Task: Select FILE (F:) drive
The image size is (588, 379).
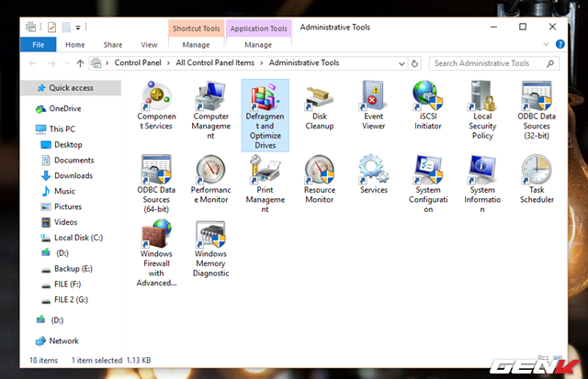Action: [x=61, y=284]
